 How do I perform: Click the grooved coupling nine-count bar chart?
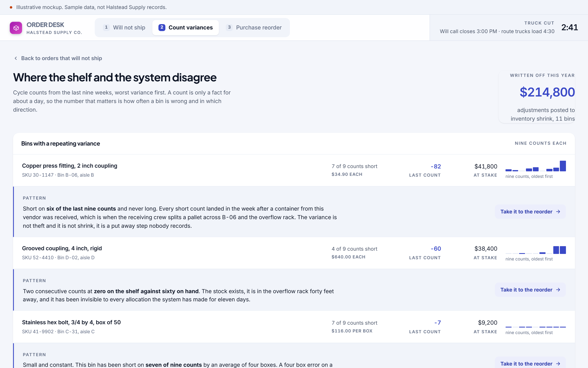536,250
